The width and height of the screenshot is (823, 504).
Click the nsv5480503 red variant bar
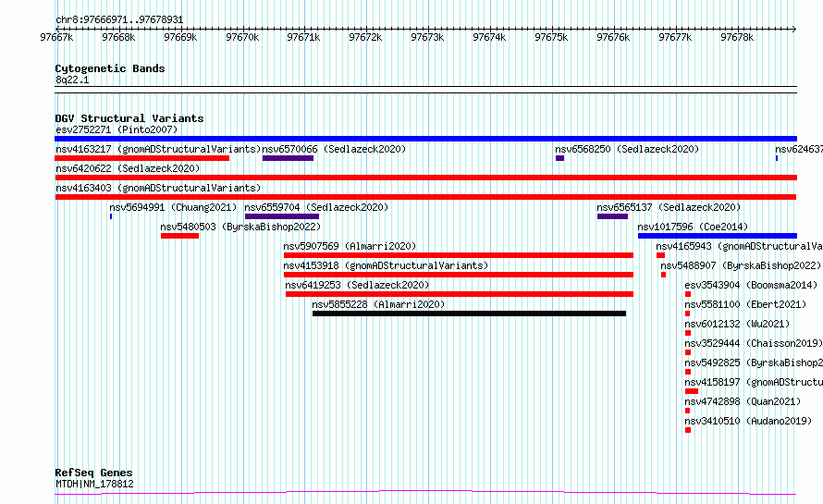tap(180, 236)
